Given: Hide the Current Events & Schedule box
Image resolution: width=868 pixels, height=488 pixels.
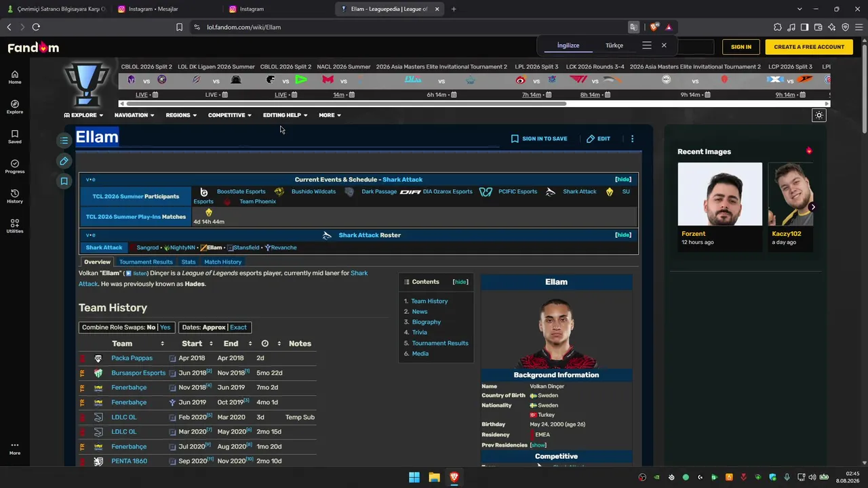Looking at the screenshot, I should pyautogui.click(x=623, y=180).
